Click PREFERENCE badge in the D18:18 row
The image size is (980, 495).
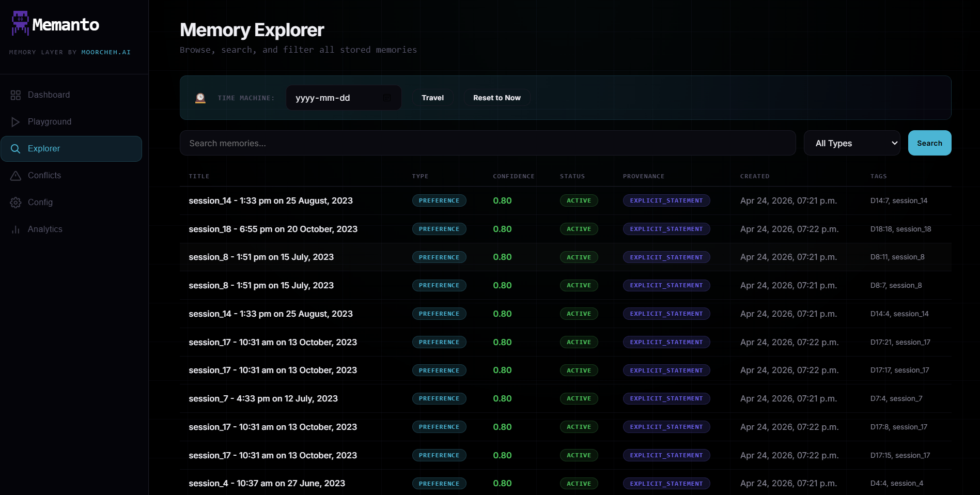(x=439, y=229)
